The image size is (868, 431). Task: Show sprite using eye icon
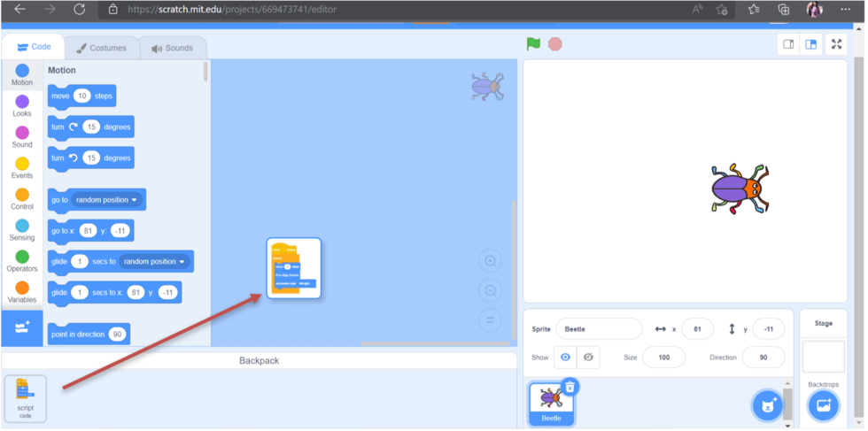(x=565, y=358)
